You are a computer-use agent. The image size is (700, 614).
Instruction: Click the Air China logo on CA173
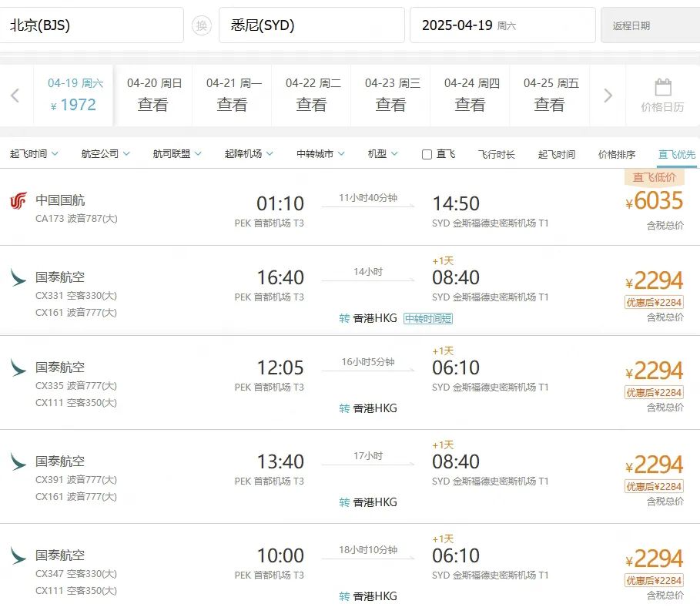(x=18, y=201)
